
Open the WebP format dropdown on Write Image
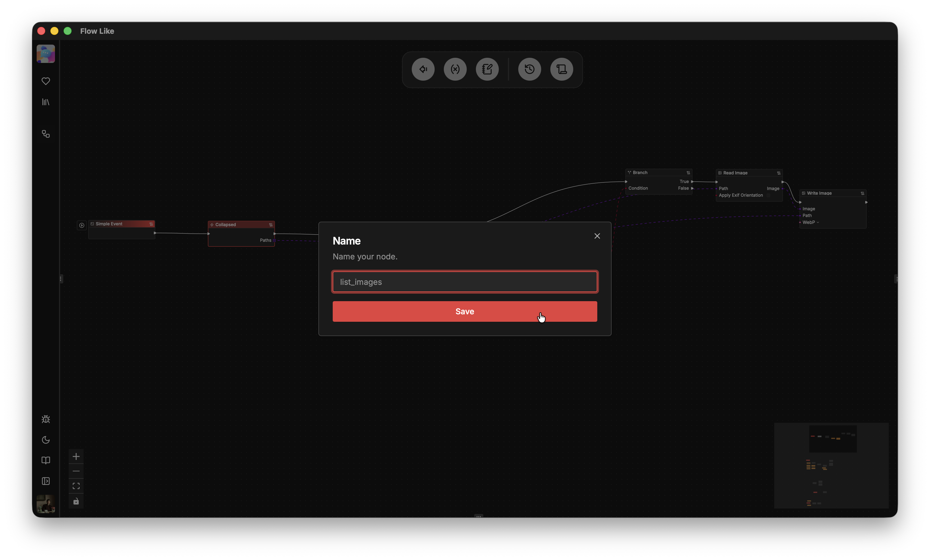pyautogui.click(x=811, y=222)
